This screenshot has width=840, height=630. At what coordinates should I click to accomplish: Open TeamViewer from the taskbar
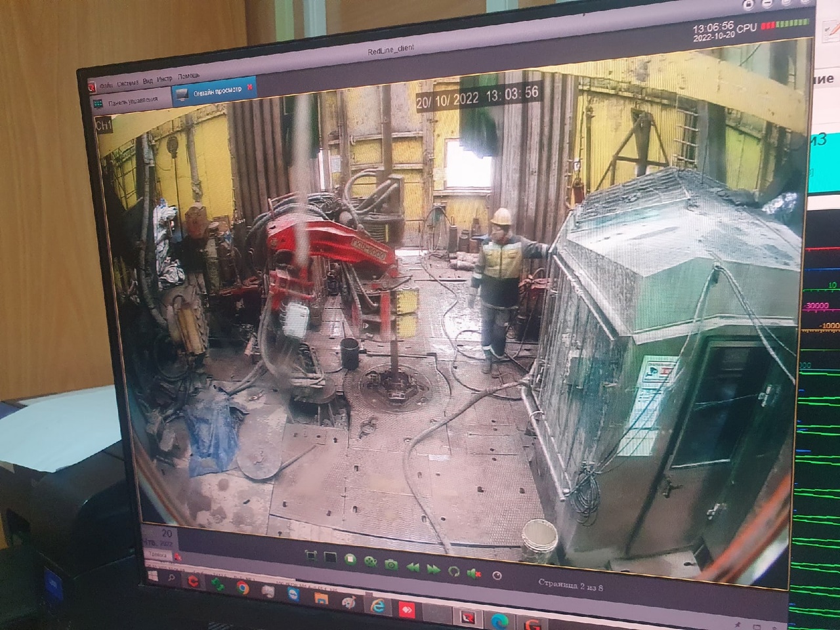click(x=293, y=593)
